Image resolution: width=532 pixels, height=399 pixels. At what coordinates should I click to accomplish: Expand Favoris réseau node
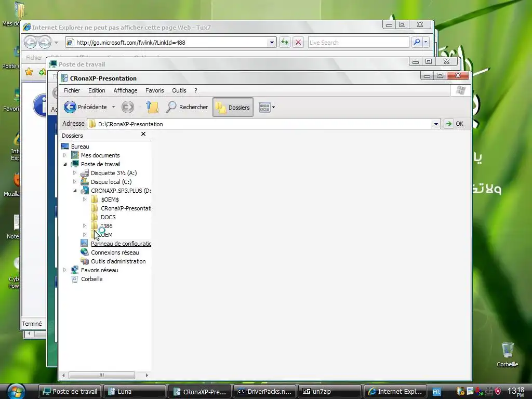[65, 270]
